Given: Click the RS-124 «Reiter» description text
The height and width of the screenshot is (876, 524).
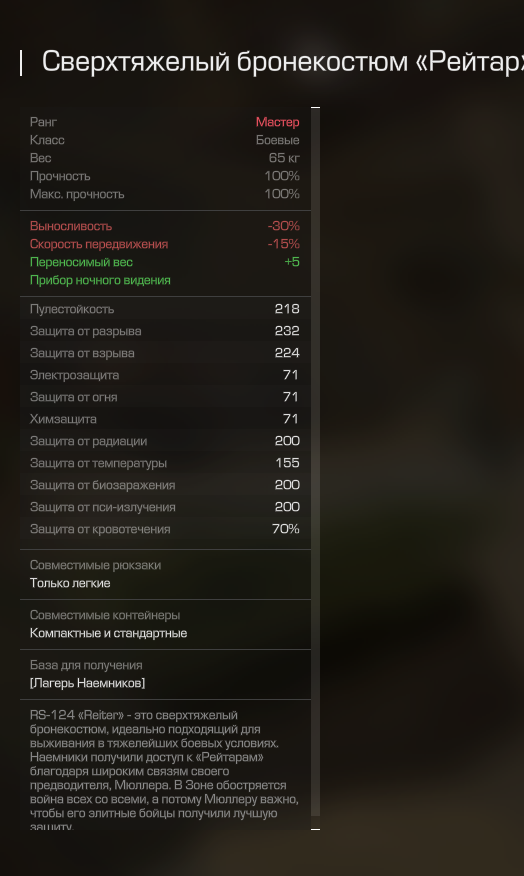Looking at the screenshot, I should point(164,771).
